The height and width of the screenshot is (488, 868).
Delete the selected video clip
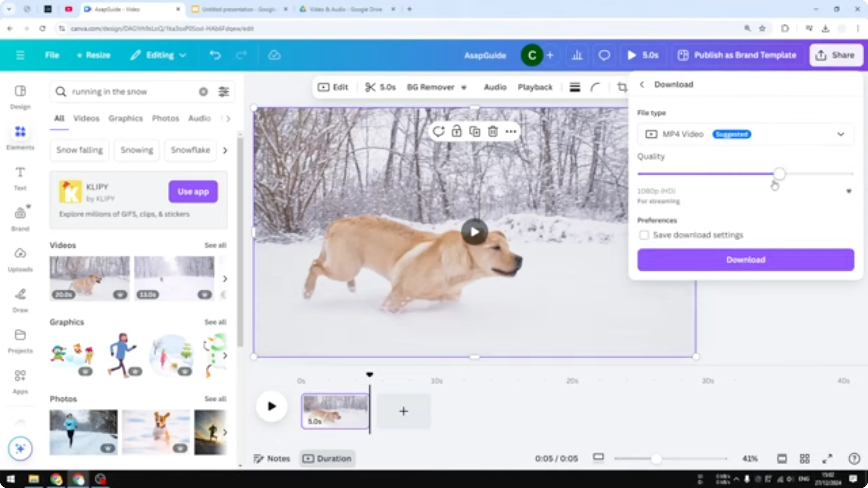coord(493,131)
